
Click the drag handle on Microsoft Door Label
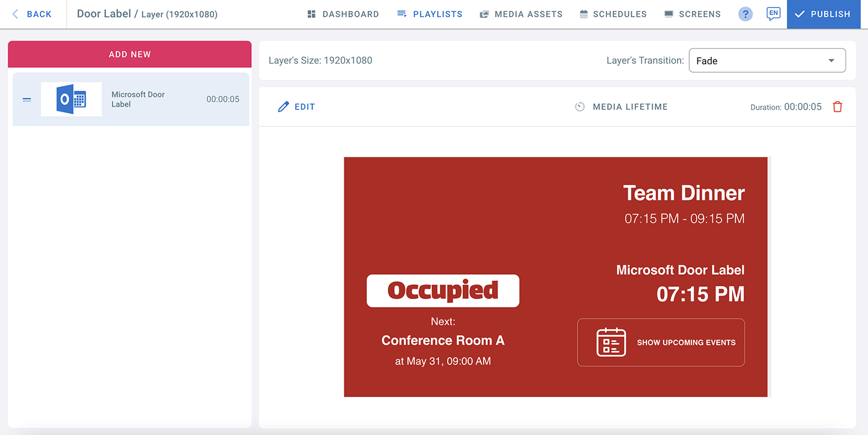coord(27,99)
